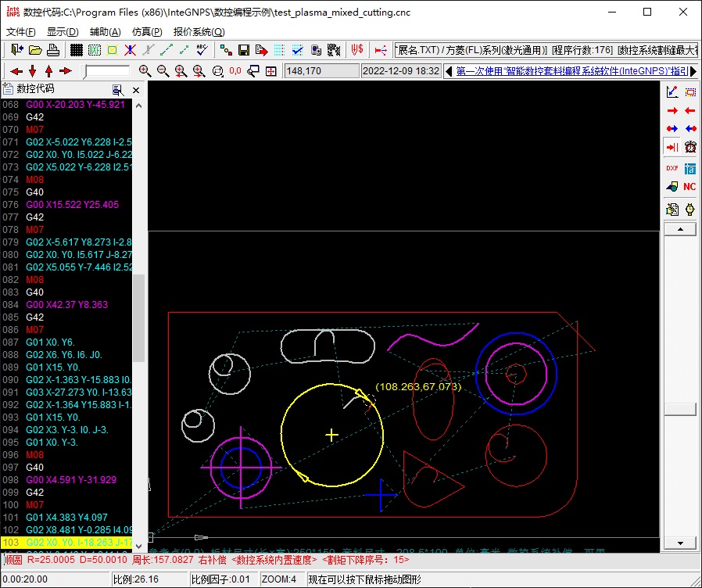This screenshot has height=588, width=702.
Task: Toggle the ABC check mark button
Action: [x=202, y=50]
